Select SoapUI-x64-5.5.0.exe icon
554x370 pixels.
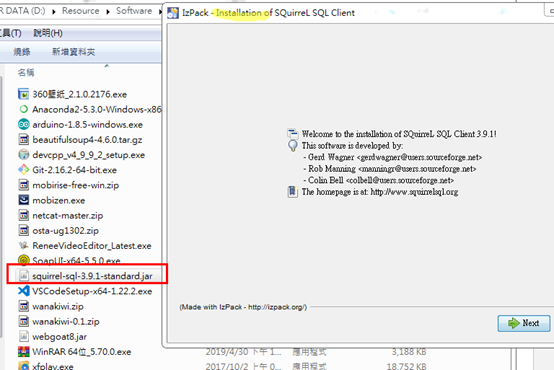pyautogui.click(x=24, y=260)
